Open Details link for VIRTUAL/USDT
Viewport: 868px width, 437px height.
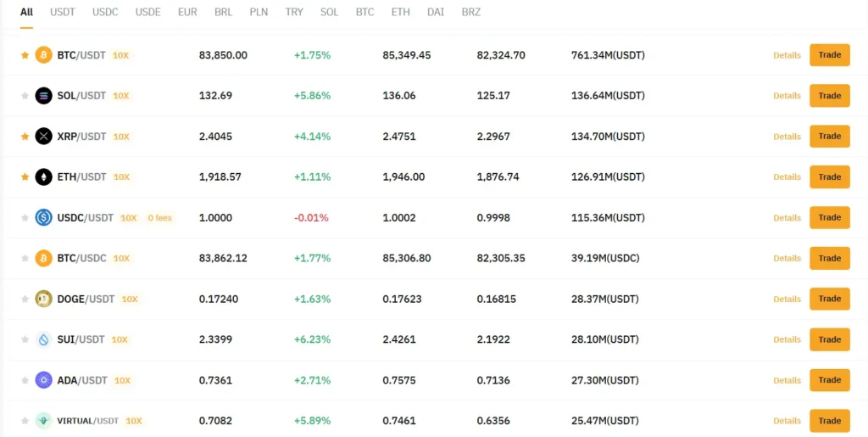[x=787, y=421]
